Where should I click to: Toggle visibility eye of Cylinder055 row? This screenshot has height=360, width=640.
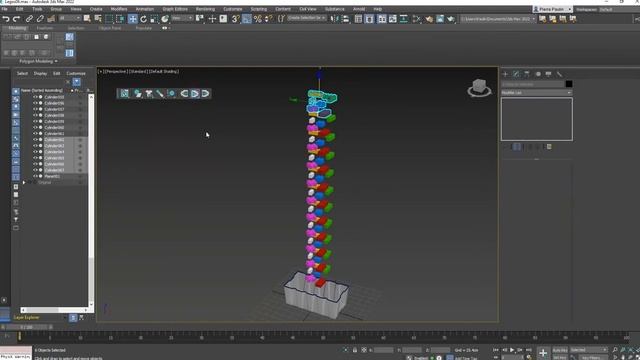point(35,97)
